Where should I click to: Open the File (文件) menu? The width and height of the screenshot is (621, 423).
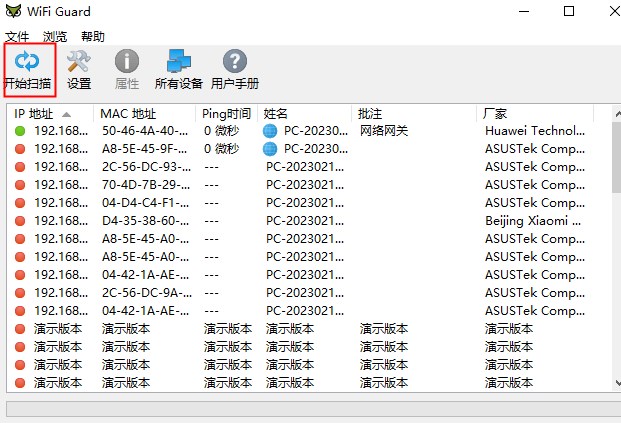pyautogui.click(x=17, y=37)
